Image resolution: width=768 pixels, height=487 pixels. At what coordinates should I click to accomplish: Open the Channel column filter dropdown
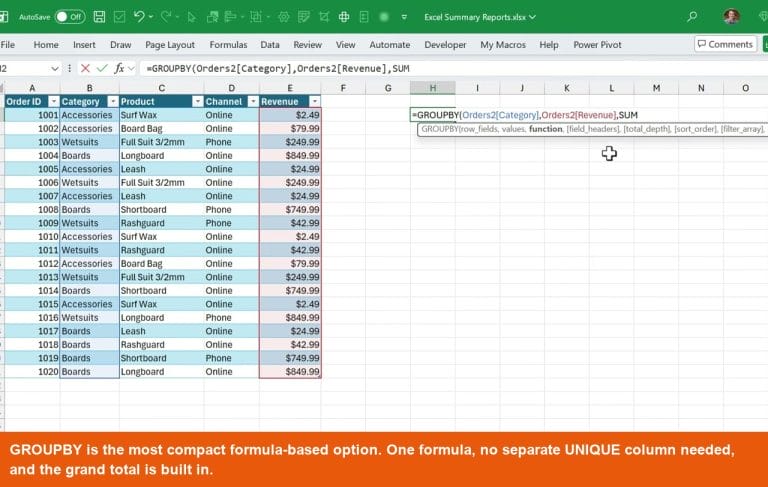[253, 101]
